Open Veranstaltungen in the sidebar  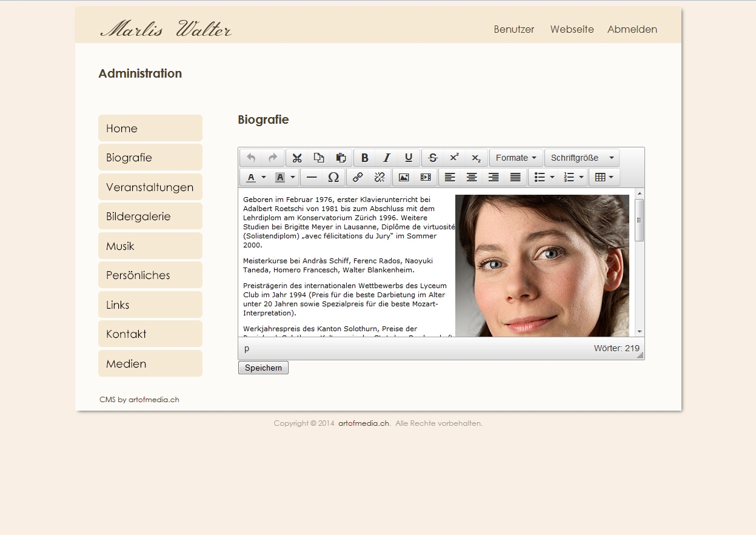pos(150,187)
